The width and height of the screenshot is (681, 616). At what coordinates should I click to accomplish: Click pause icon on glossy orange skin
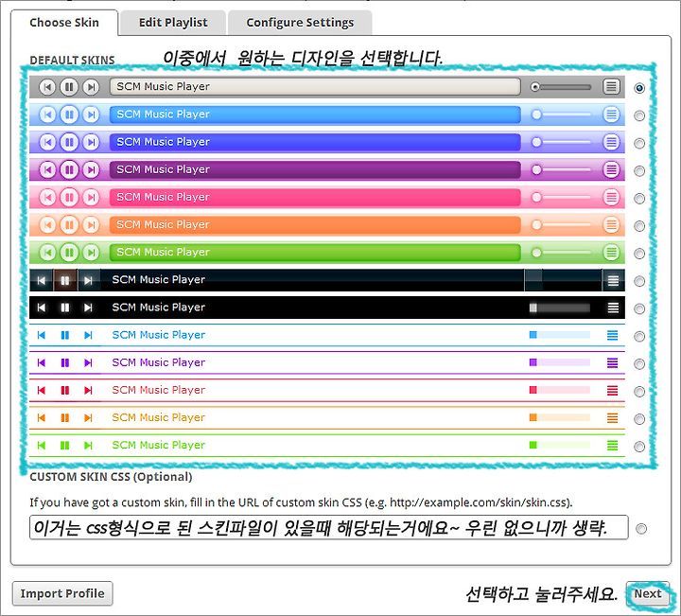coord(69,225)
